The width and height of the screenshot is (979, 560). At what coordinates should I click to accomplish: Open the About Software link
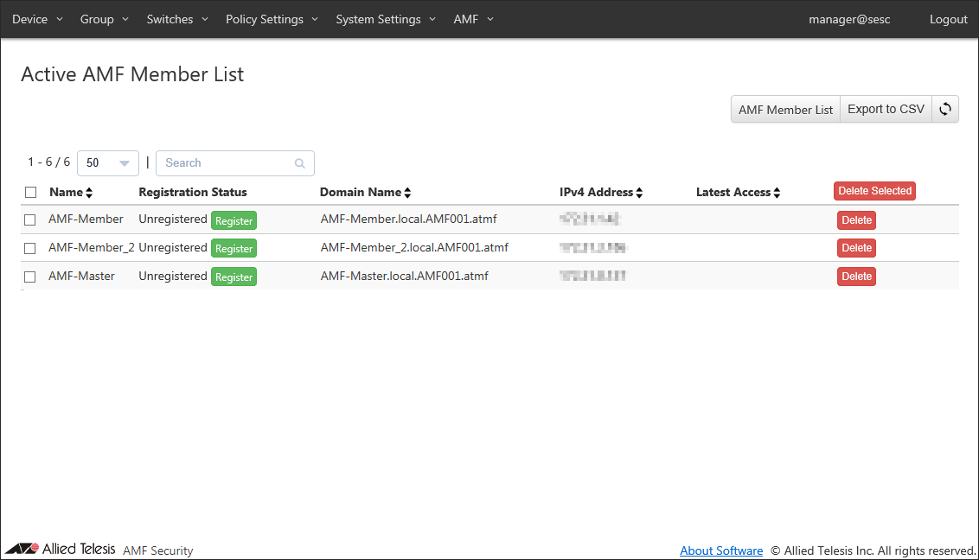coord(721,550)
